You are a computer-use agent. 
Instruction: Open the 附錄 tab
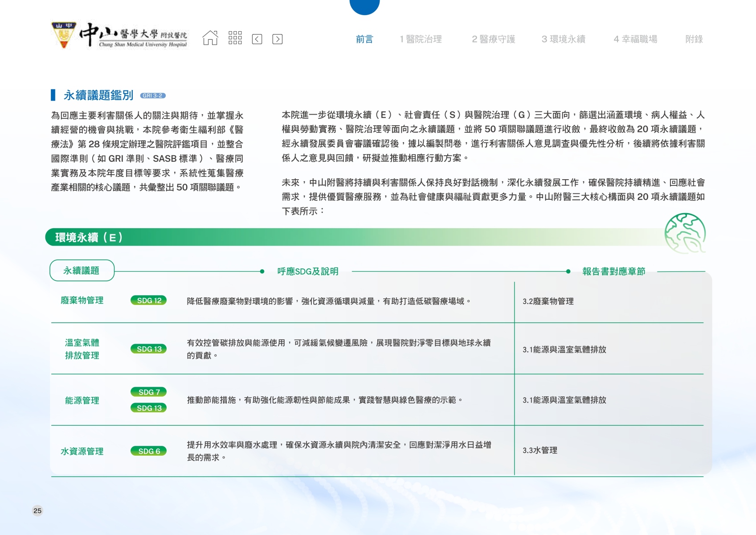[x=694, y=39]
